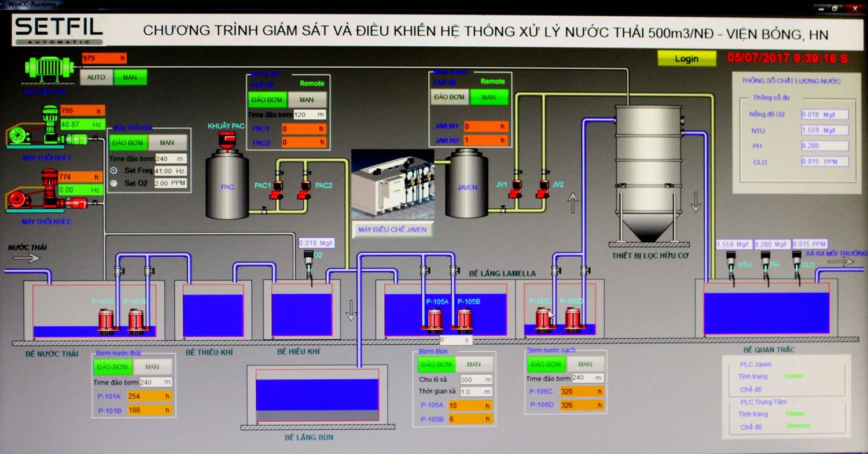Click ĐẢO BƠM in the Bơm Bùn panel
This screenshot has width=868, height=454.
pos(436,364)
